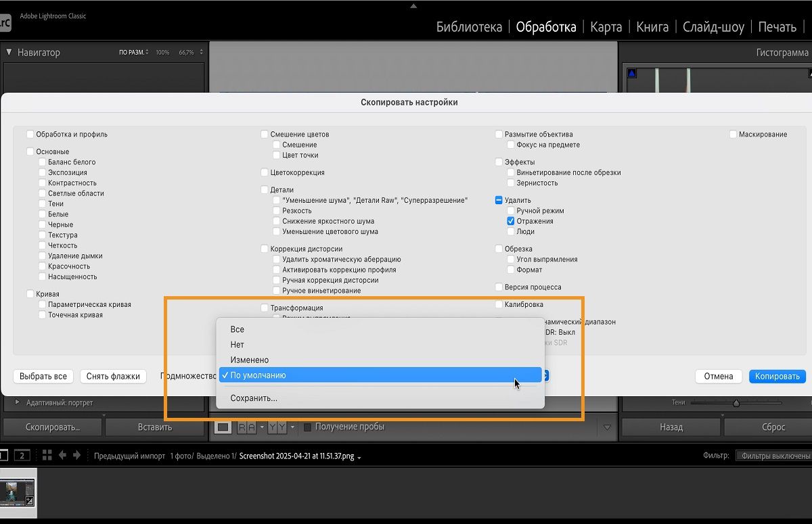Select По умолчанию in the subset menu
The width and height of the screenshot is (812, 524).
[380, 375]
